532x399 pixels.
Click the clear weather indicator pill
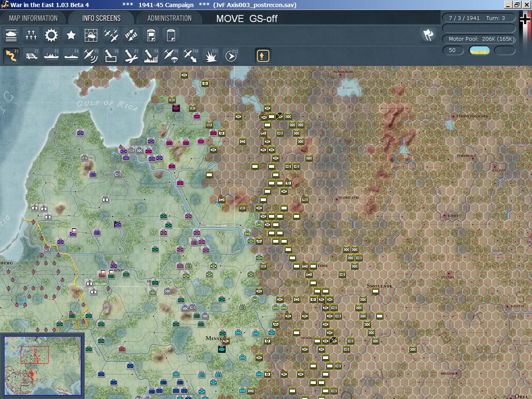(479, 50)
